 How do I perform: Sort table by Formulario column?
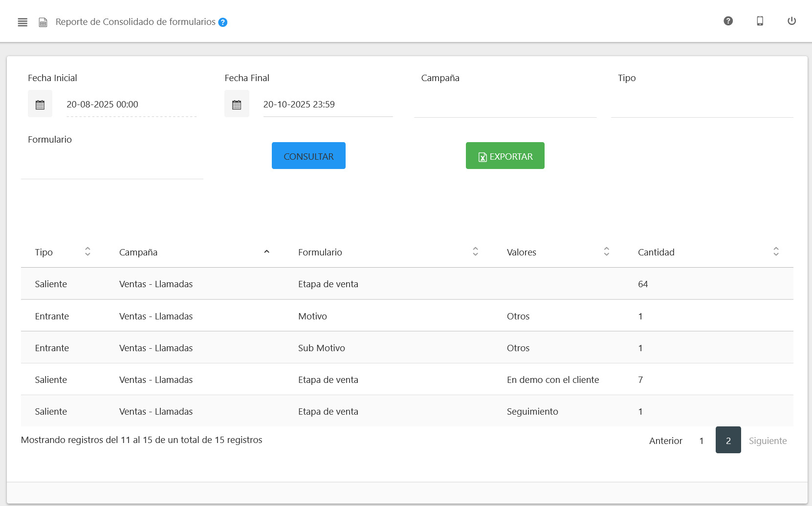pyautogui.click(x=475, y=252)
